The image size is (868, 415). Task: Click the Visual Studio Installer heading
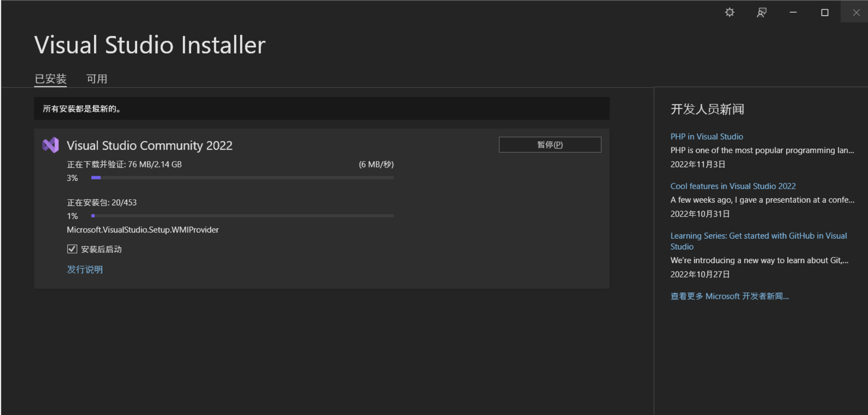click(x=150, y=45)
